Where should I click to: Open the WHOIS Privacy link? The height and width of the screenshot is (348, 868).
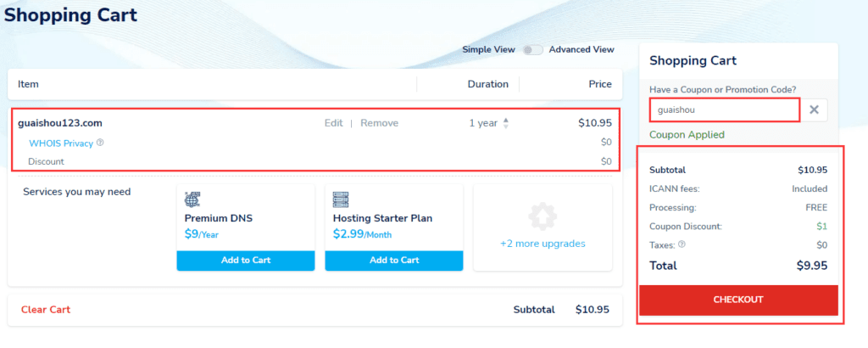pyautogui.click(x=61, y=143)
